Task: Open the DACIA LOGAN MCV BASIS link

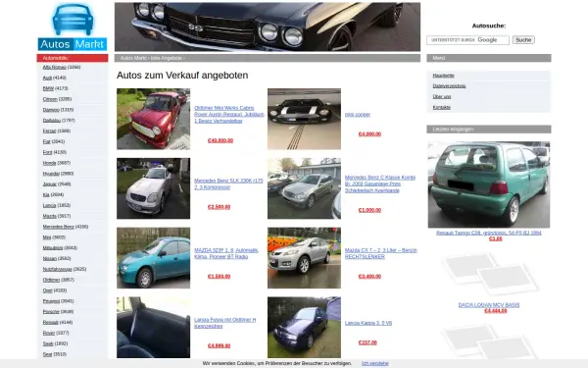Action: click(489, 305)
